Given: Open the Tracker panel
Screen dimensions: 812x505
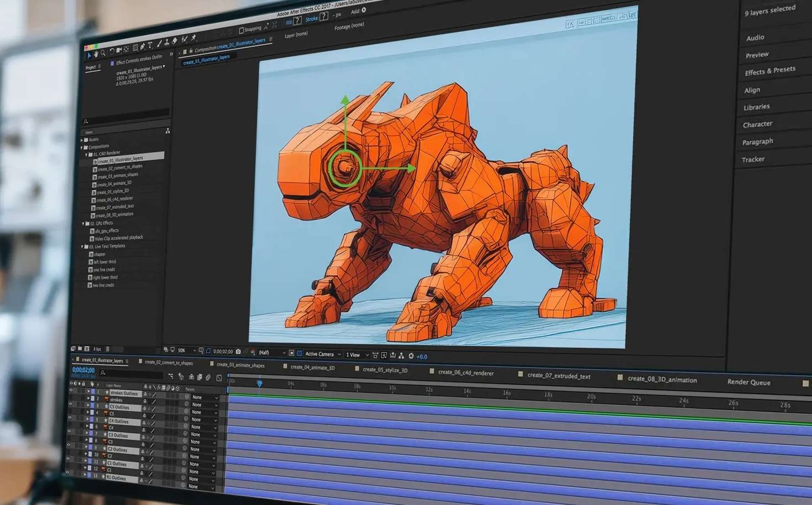Looking at the screenshot, I should (753, 159).
